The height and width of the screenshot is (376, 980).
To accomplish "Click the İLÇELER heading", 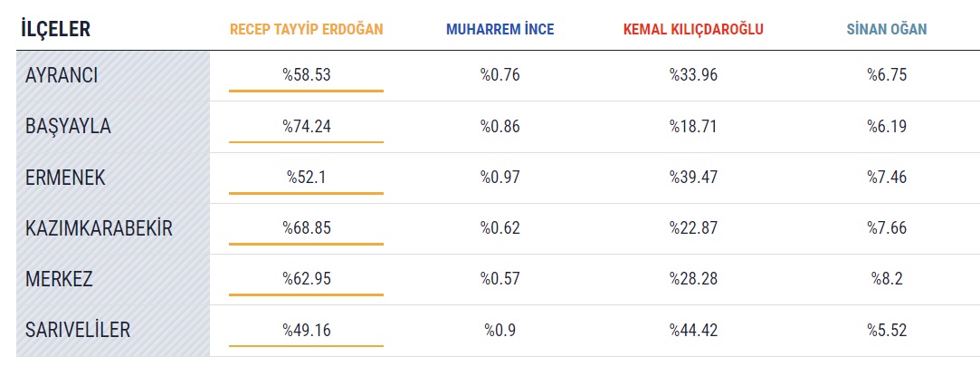I will 54,29.
